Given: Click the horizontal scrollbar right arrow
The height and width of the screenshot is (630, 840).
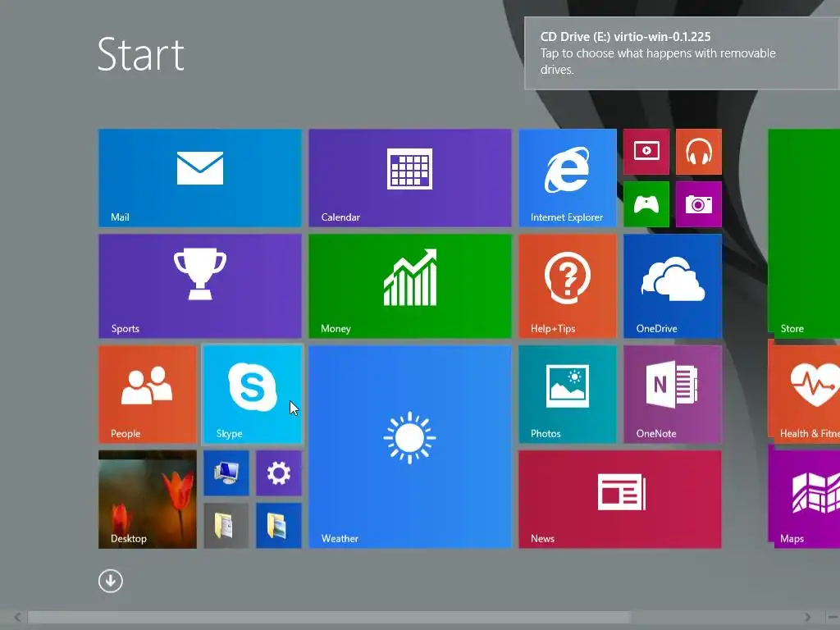Looking at the screenshot, I should (x=808, y=617).
